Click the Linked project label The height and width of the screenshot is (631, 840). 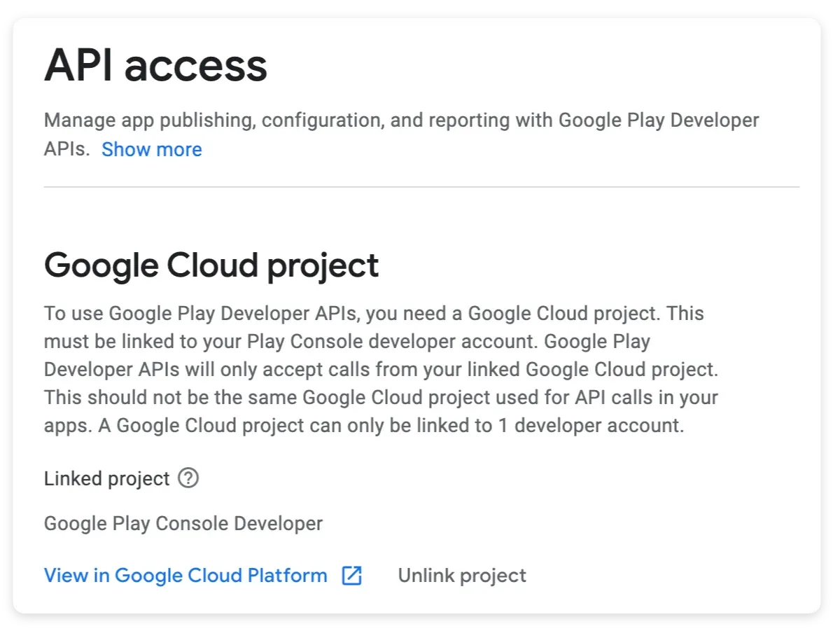[107, 479]
